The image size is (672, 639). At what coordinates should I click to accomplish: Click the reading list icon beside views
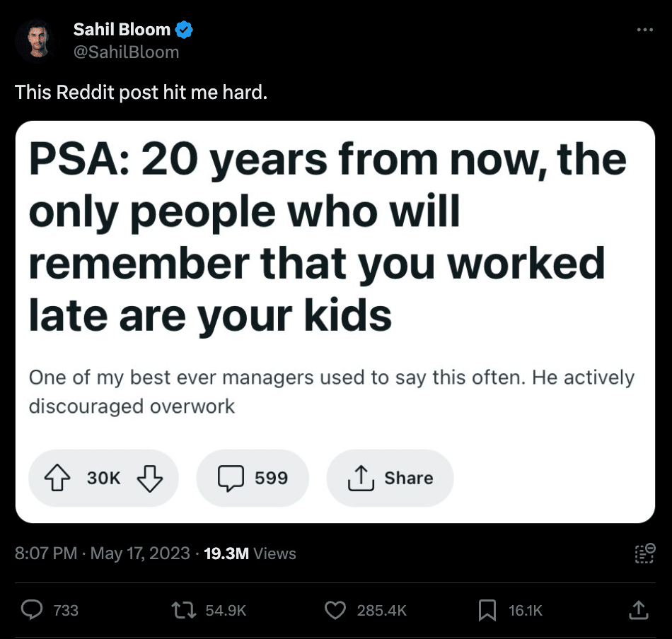tap(644, 553)
